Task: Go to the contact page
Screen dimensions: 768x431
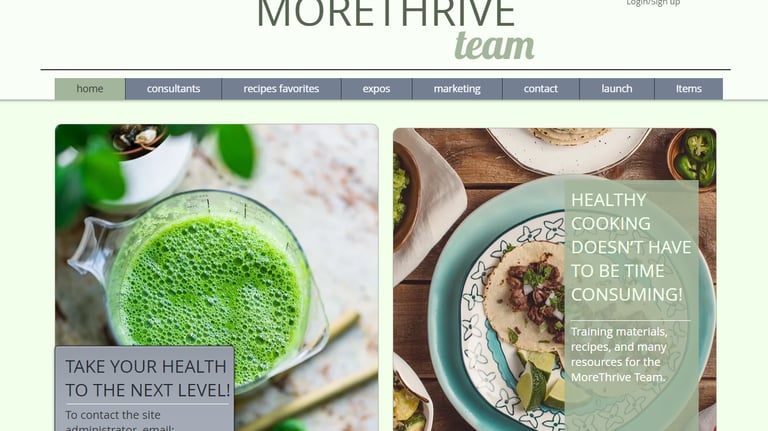Action: tap(541, 89)
